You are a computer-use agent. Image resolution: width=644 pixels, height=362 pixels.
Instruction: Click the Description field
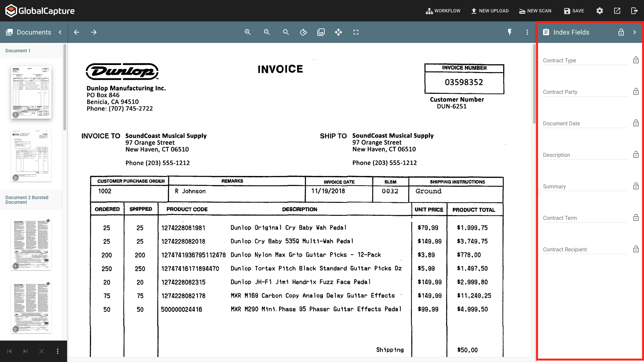[x=585, y=155]
